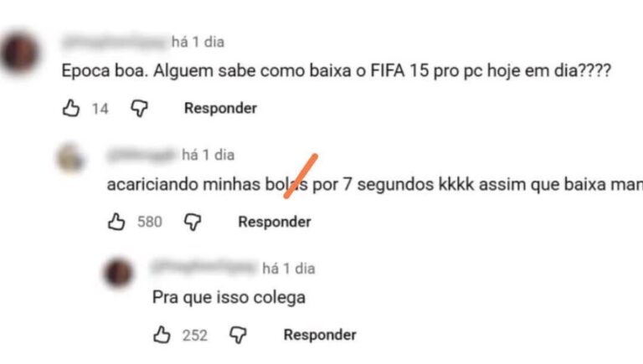This screenshot has width=643, height=364.
Task: Click the 14 likes count
Action: pyautogui.click(x=100, y=109)
